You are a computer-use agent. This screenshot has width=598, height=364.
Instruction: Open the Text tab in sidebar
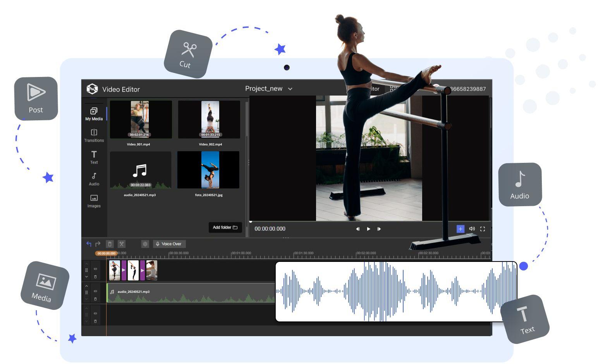94,157
